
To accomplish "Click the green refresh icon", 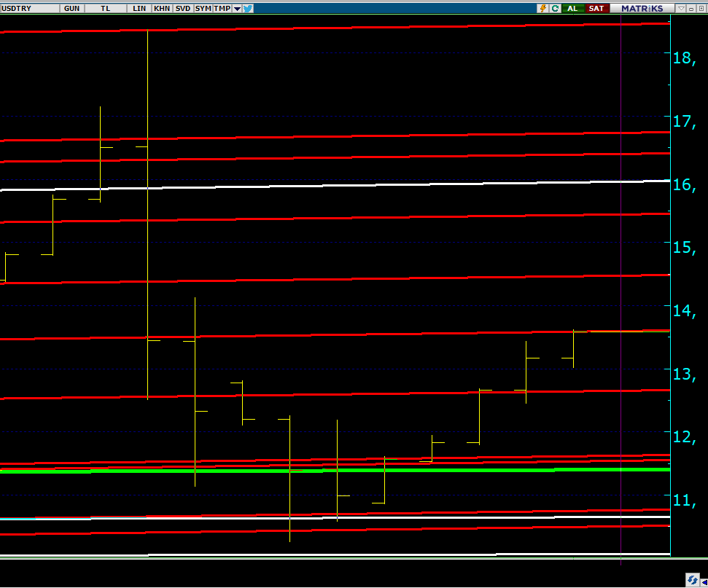I will [555, 9].
